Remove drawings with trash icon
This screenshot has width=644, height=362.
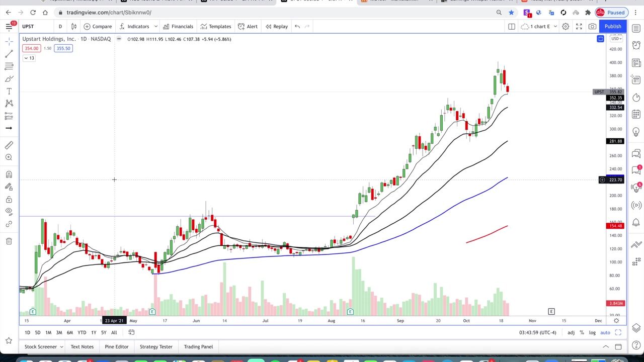(9, 241)
